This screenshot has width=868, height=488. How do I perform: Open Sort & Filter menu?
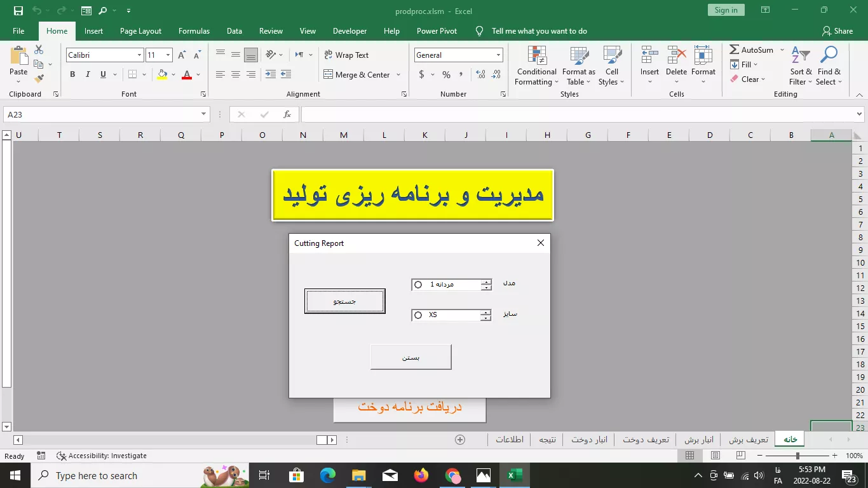(x=801, y=66)
